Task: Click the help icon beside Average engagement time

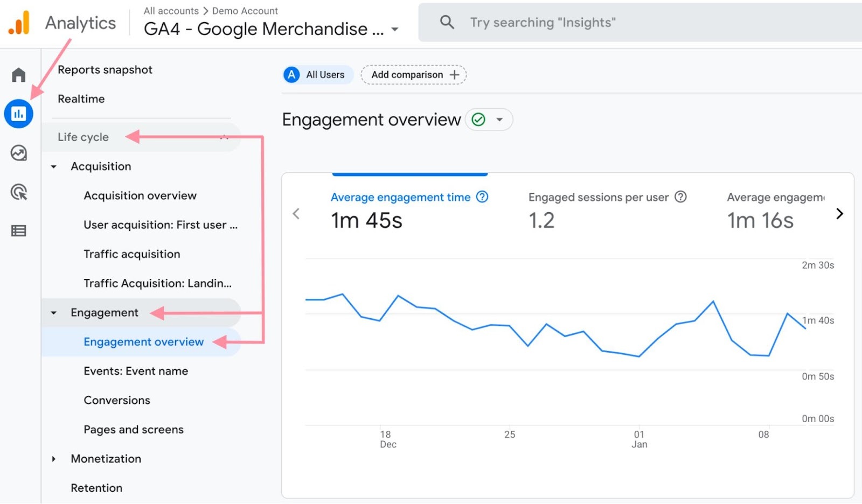Action: click(481, 197)
